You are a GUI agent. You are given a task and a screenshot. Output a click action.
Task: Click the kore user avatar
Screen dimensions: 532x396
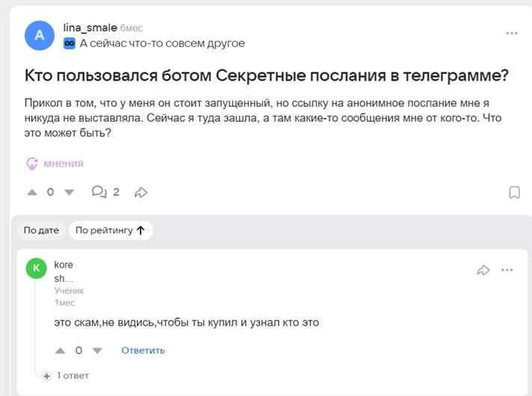pos(36,269)
